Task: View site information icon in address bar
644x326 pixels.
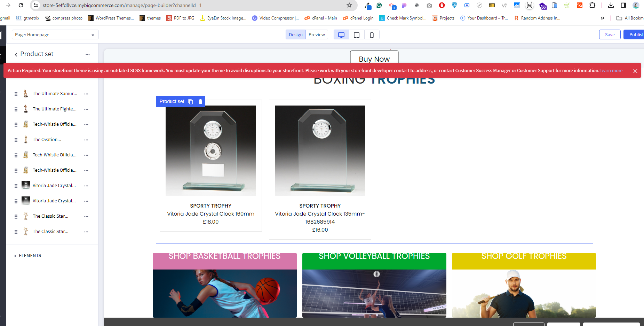Action: coord(36,5)
